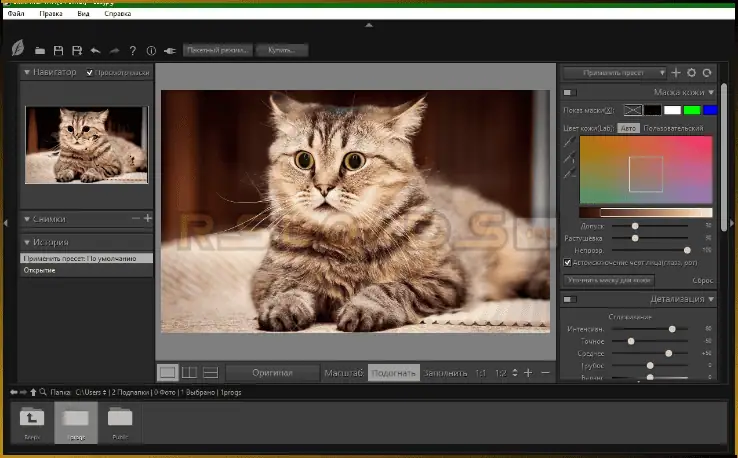The width and height of the screenshot is (738, 458).
Task: Toggle the Просмотр маски checkbox
Action: (89, 72)
